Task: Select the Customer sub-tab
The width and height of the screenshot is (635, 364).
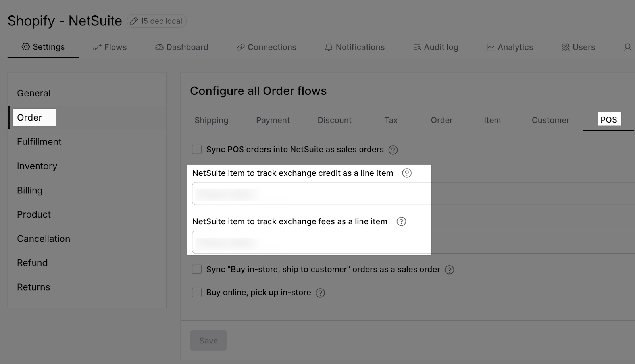Action: [x=550, y=120]
